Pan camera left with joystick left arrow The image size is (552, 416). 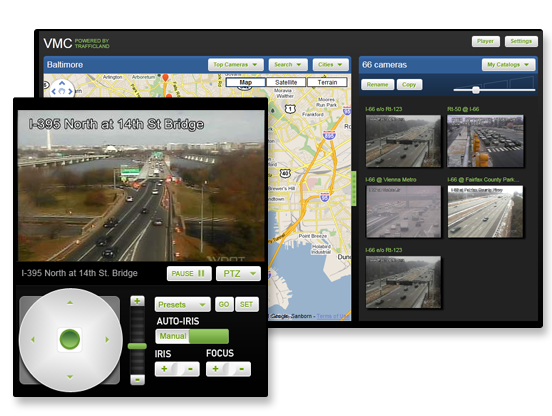[x=33, y=340]
